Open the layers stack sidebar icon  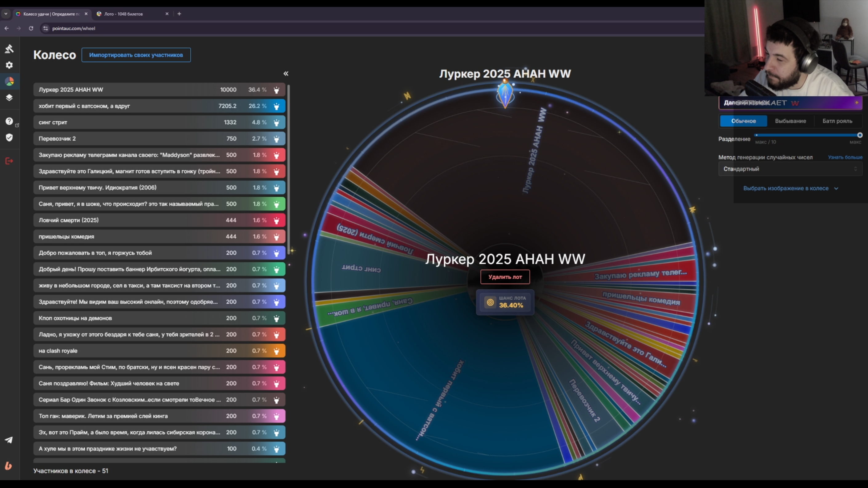tap(9, 98)
